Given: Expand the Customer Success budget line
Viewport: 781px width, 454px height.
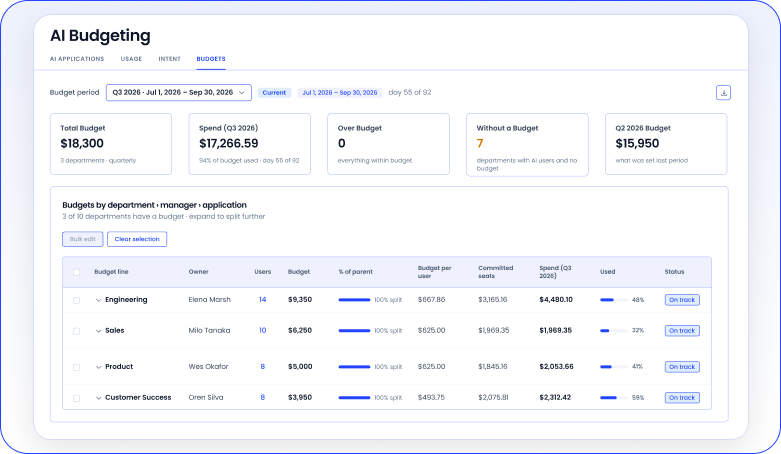Looking at the screenshot, I should tap(98, 398).
